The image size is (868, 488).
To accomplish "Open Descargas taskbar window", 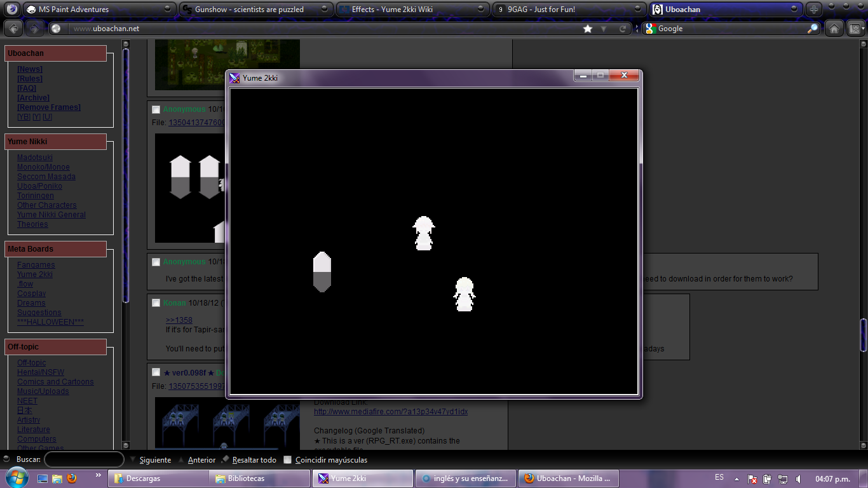I will (x=159, y=478).
